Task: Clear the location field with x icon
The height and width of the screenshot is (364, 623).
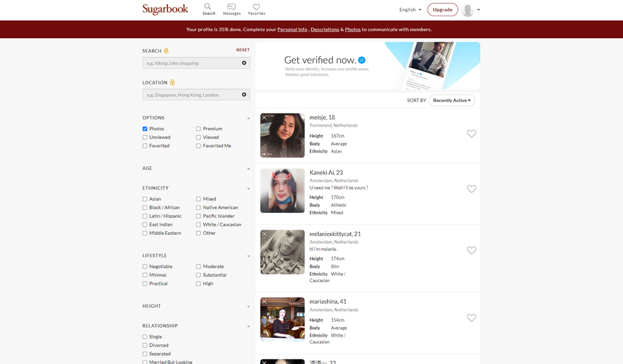Action: coord(244,95)
